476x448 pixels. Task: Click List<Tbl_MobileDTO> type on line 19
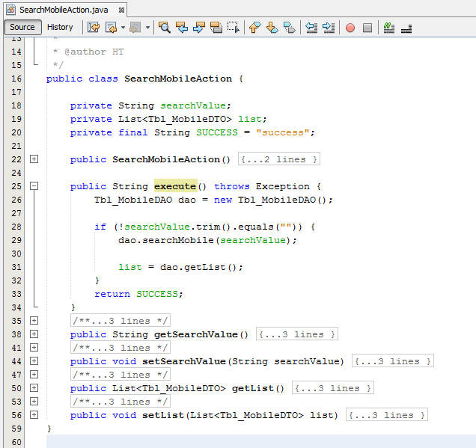175,119
